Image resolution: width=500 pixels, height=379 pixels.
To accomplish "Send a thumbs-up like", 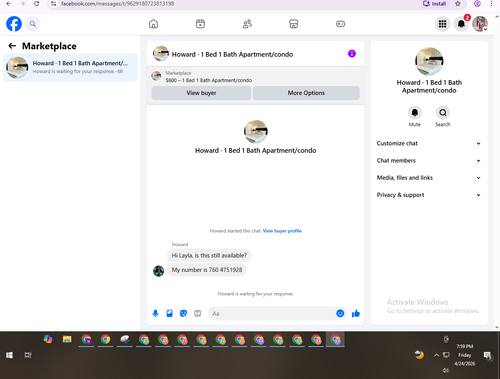I will pyautogui.click(x=356, y=313).
